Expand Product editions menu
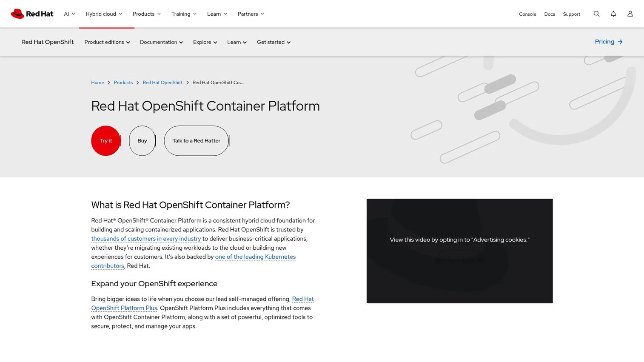 (107, 42)
